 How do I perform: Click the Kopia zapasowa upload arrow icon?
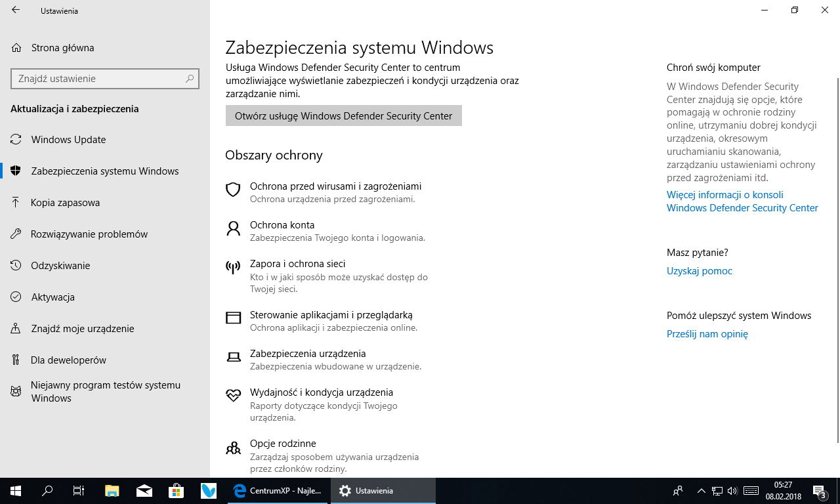click(16, 203)
